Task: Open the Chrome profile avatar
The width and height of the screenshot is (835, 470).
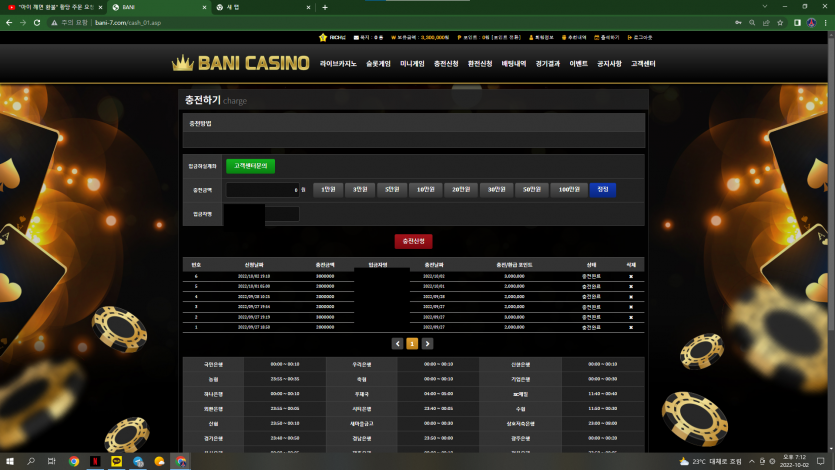Action: coord(812,23)
